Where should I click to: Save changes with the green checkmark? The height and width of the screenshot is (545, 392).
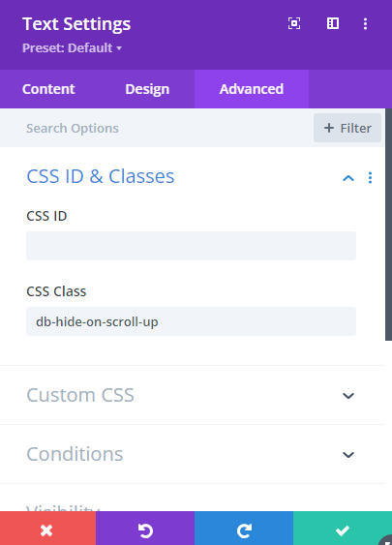click(343, 530)
